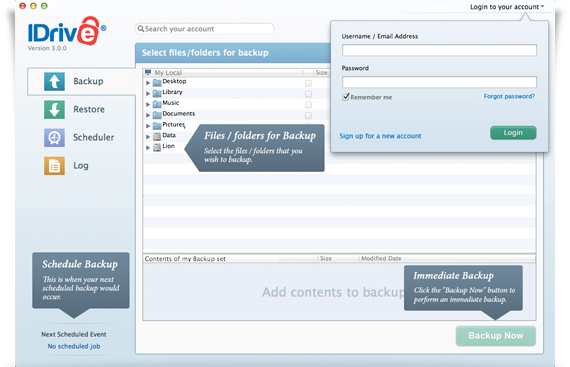The height and width of the screenshot is (367, 570).
Task: Tick the Library folder checkbox
Action: [x=308, y=94]
